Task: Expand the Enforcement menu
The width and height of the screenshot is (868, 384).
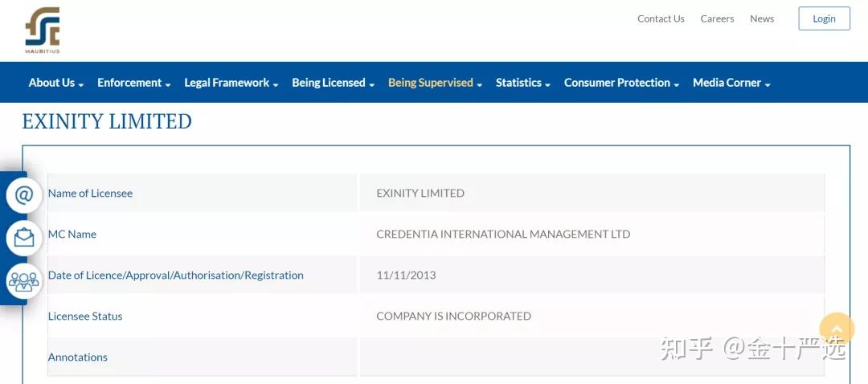Action: pos(134,83)
